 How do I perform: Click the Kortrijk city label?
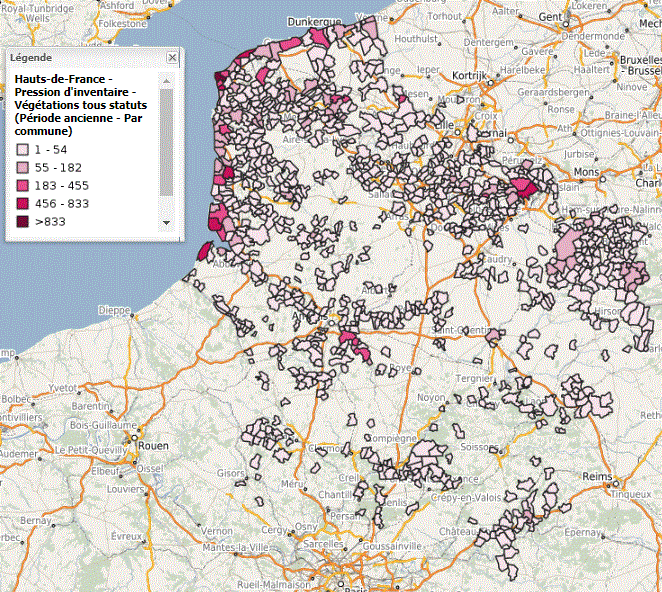(x=467, y=76)
